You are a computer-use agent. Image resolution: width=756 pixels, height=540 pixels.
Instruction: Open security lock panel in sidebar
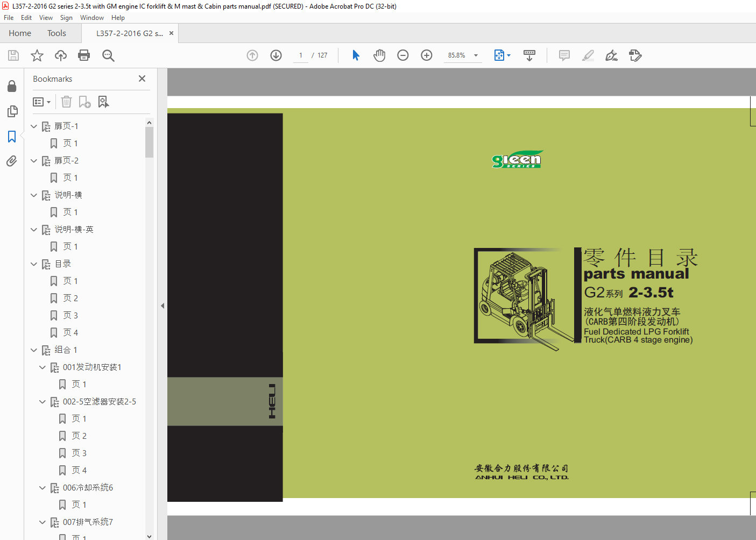click(12, 87)
